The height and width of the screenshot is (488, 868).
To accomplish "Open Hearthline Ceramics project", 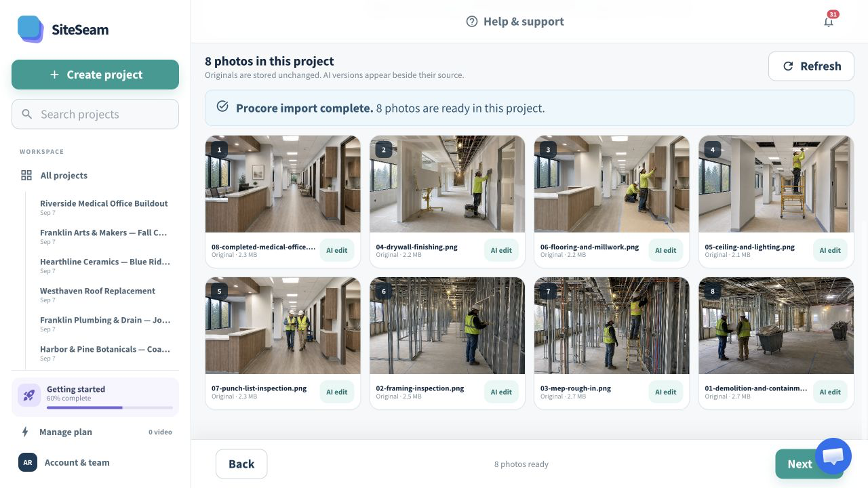I will [x=104, y=266].
